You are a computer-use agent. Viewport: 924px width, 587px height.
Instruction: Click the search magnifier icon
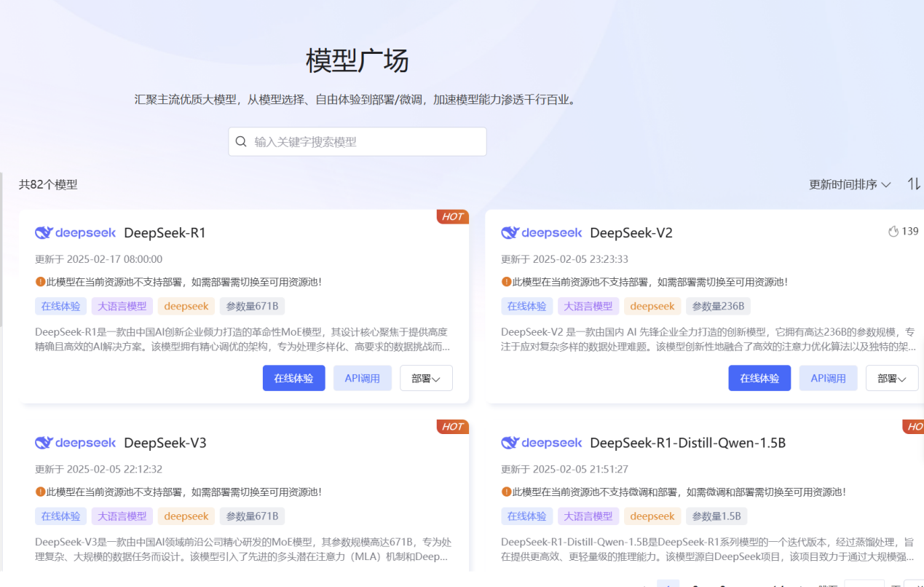242,141
